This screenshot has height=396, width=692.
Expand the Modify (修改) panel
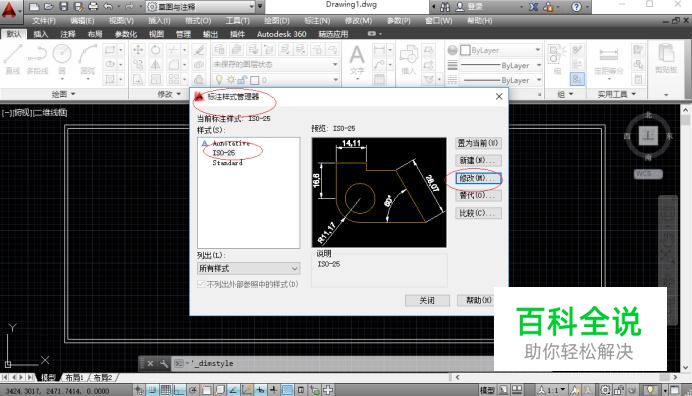point(169,94)
